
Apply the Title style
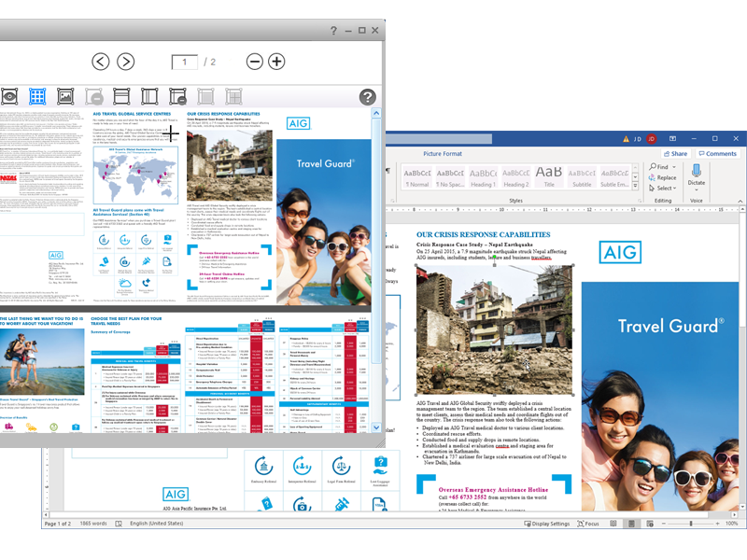(x=549, y=177)
